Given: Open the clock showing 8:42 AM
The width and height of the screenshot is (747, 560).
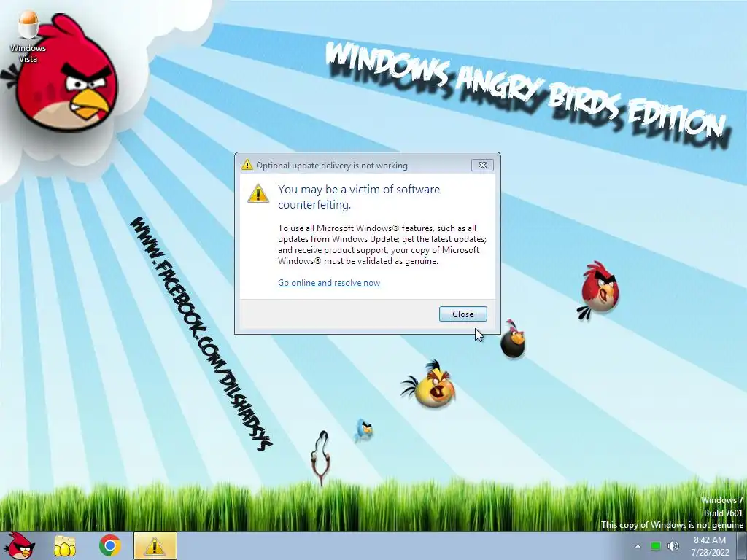Looking at the screenshot, I should (710, 540).
